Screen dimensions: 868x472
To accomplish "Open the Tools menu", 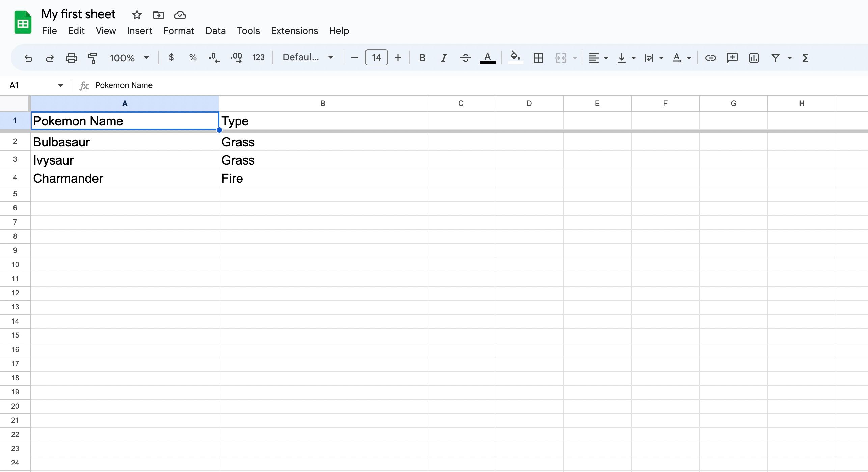I will pyautogui.click(x=248, y=31).
